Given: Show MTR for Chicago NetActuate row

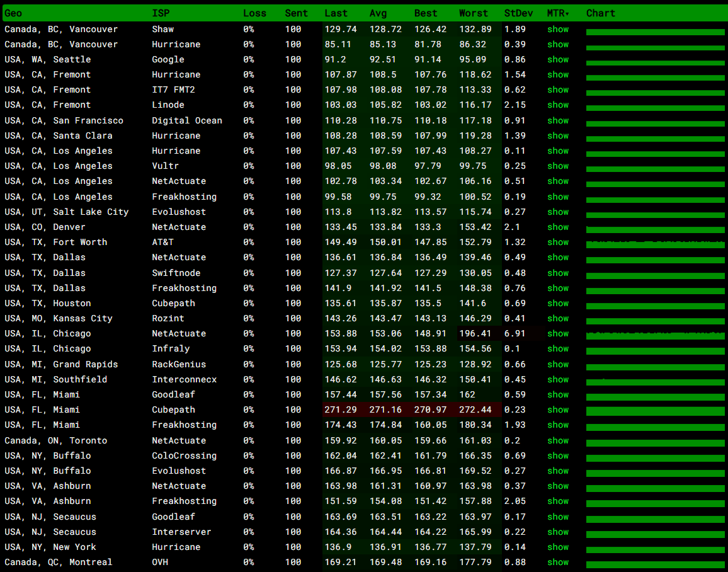Looking at the screenshot, I should pyautogui.click(x=557, y=334).
